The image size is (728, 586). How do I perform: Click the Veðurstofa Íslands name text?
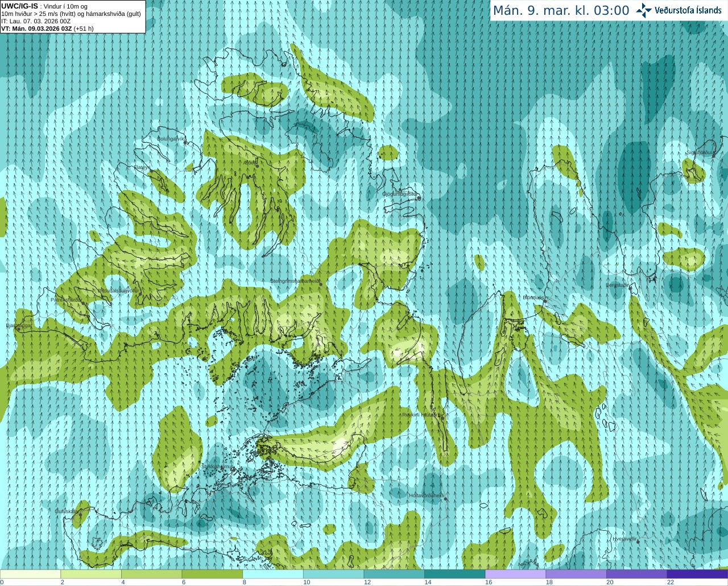(x=688, y=10)
